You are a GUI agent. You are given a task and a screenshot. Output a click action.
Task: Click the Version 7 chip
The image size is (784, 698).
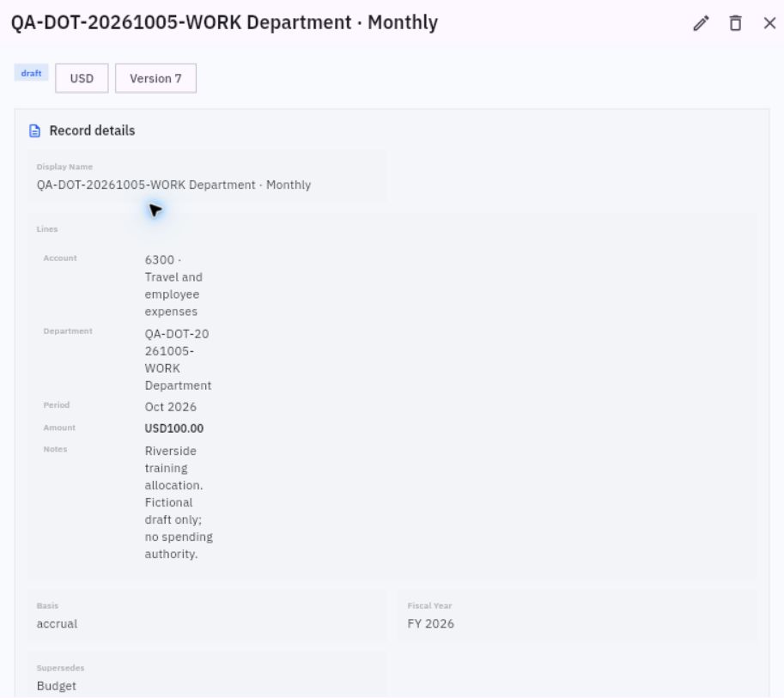tap(155, 78)
